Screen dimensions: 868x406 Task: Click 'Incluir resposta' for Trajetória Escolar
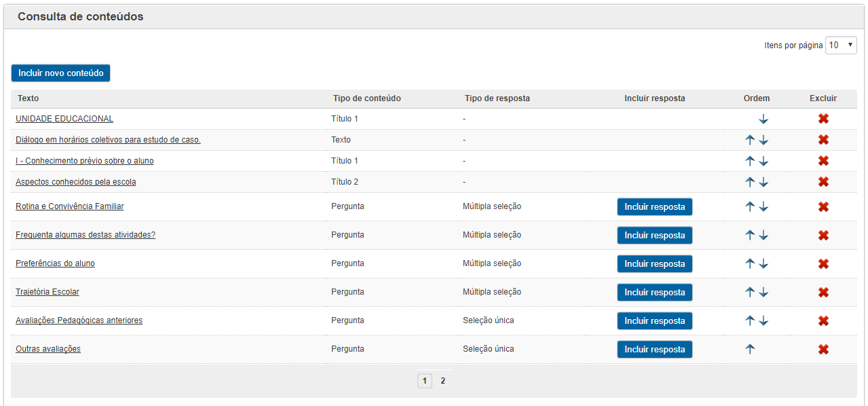click(655, 293)
